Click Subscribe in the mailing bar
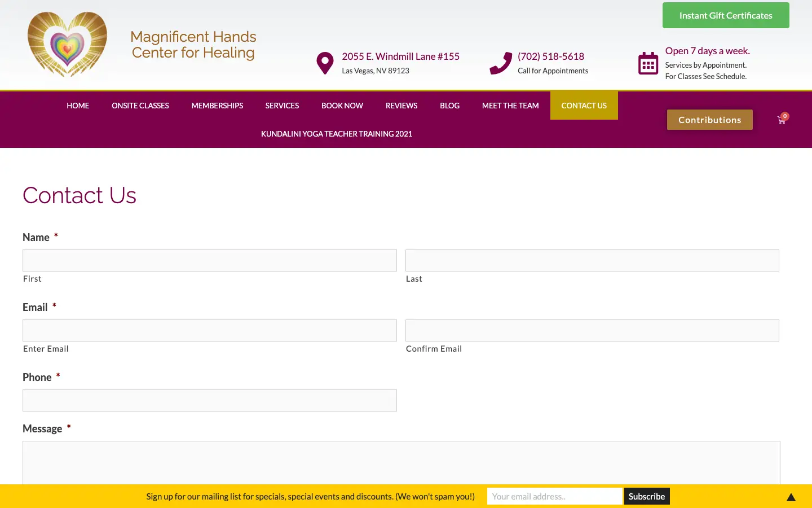 pos(646,497)
